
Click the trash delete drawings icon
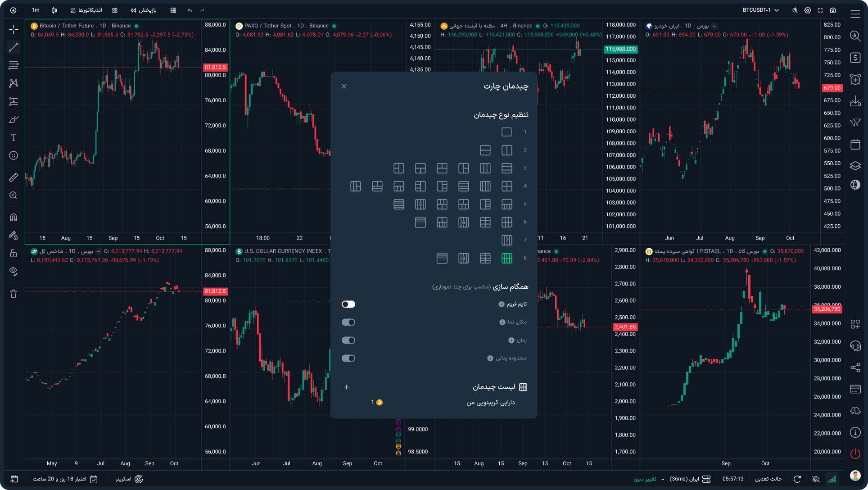coord(14,294)
